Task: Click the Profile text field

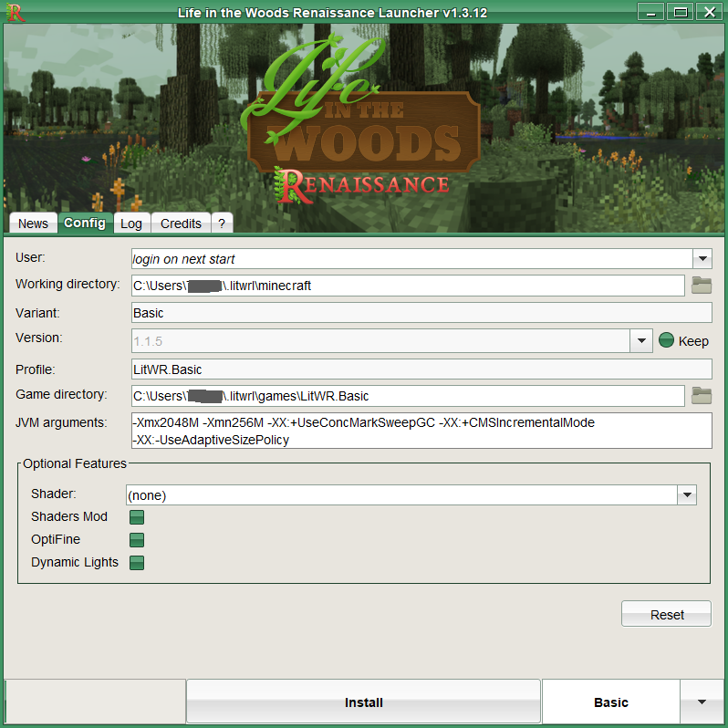Action: tap(421, 369)
